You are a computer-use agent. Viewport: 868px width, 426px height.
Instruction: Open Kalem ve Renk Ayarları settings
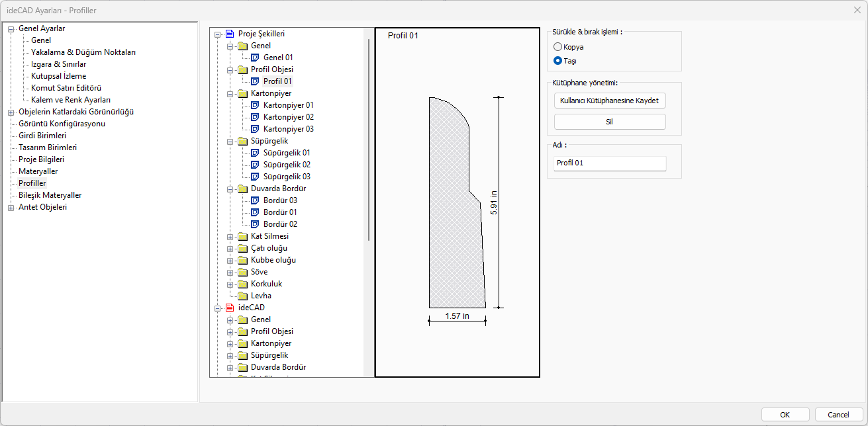click(x=70, y=100)
